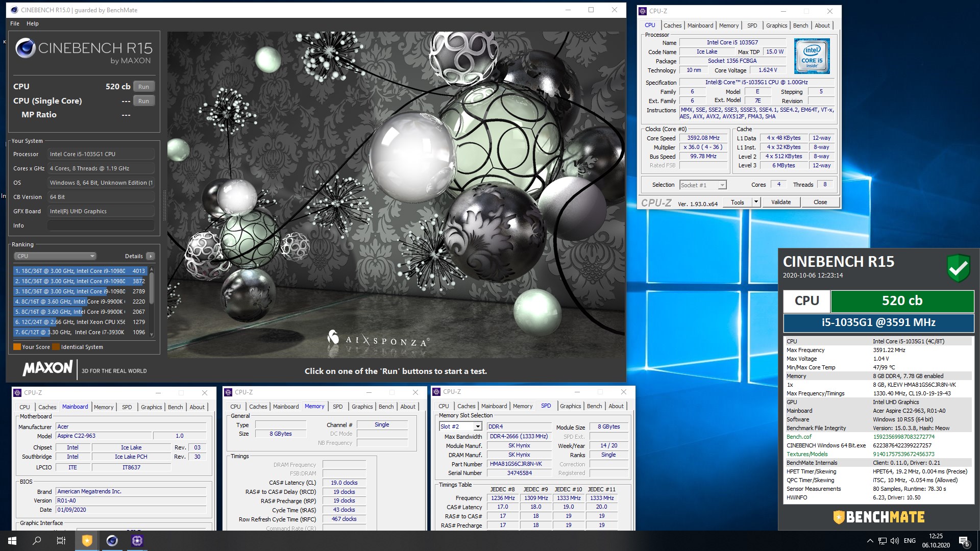Switch to Cinebench app in taskbar
The image size is (980, 551).
pyautogui.click(x=112, y=541)
